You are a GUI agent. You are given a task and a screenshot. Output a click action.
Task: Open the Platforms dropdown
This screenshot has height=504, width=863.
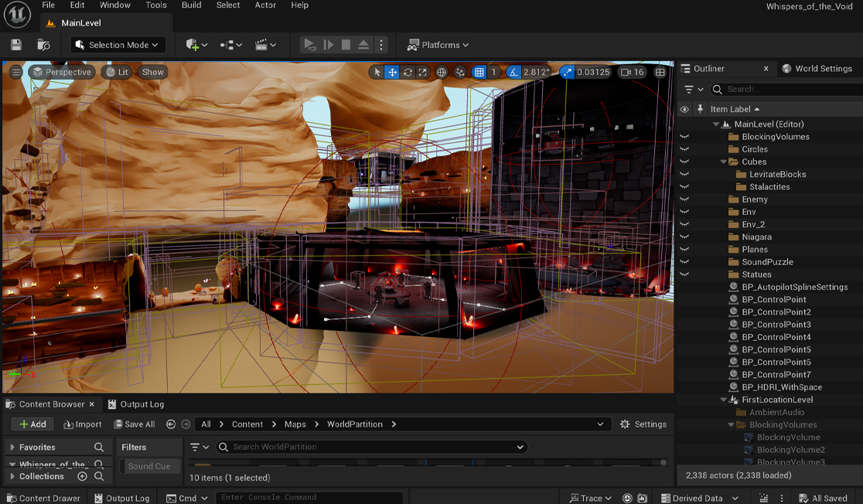438,45
